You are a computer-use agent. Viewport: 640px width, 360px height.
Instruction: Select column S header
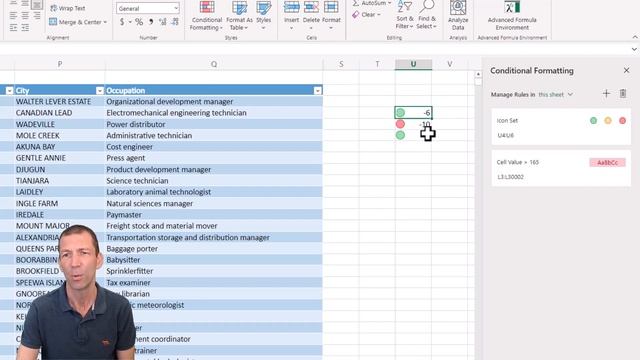341,64
